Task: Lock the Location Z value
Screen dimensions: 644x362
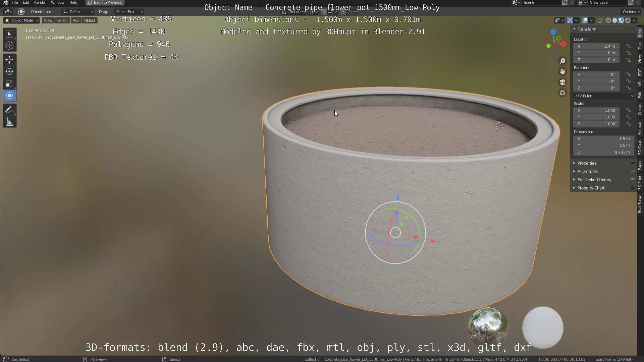Action: 629,60
